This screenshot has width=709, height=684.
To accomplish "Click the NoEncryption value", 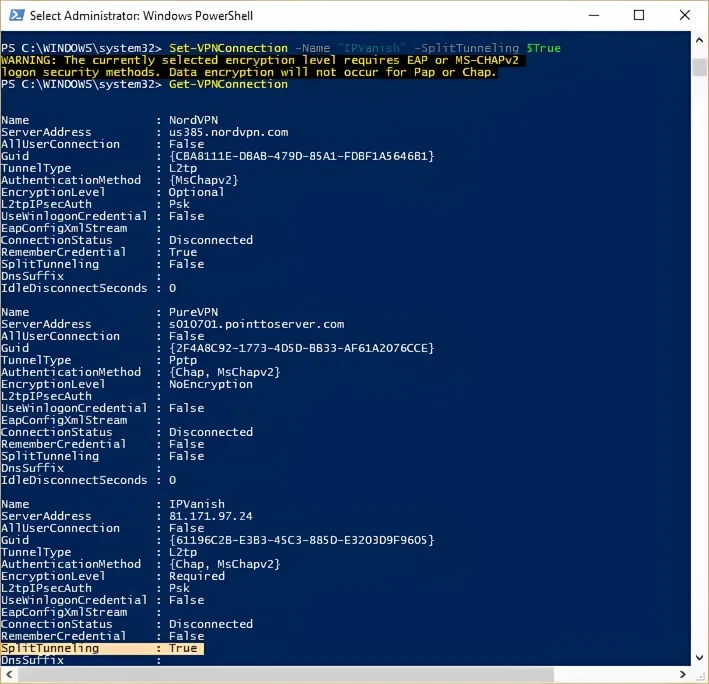I will pos(211,384).
